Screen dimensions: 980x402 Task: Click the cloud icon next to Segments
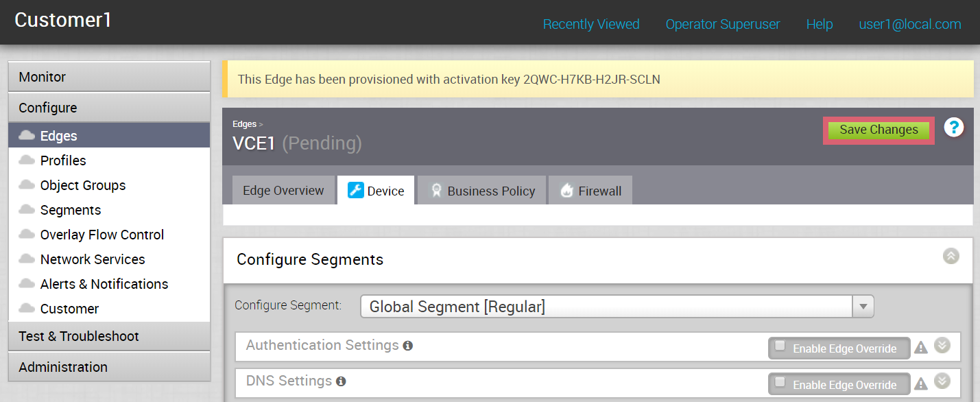(x=27, y=210)
